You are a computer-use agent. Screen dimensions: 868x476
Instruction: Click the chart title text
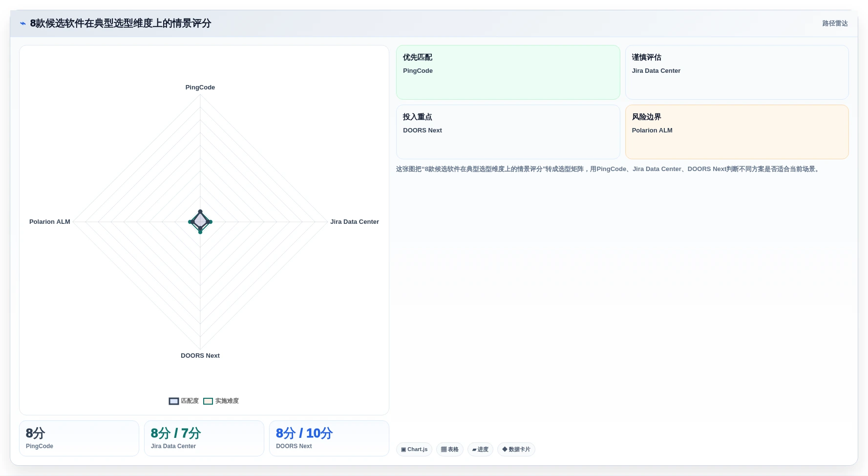[121, 23]
